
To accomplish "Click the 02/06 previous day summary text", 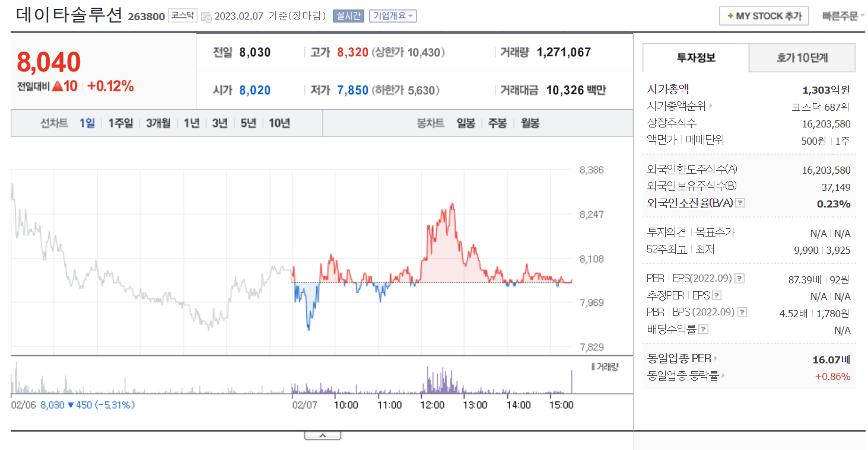I will coord(73,405).
